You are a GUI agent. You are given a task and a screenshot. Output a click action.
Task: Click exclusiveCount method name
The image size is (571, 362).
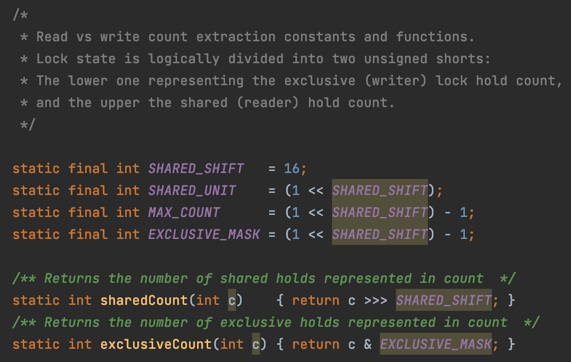coord(156,344)
